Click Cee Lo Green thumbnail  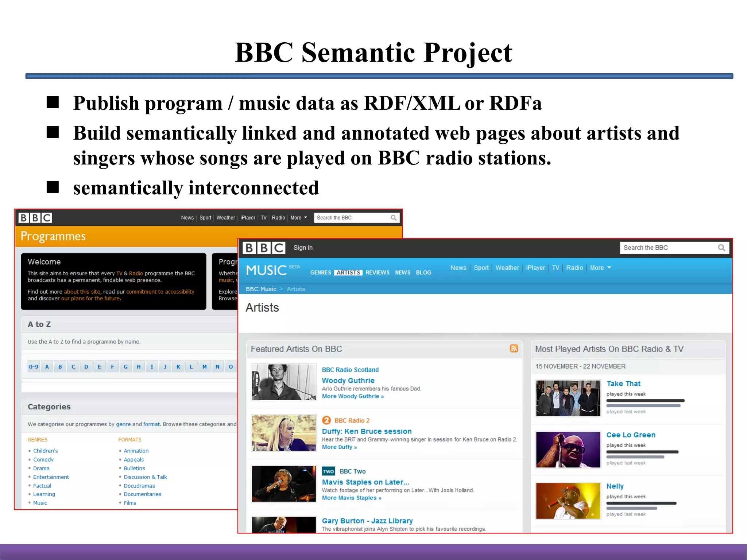pos(568,450)
